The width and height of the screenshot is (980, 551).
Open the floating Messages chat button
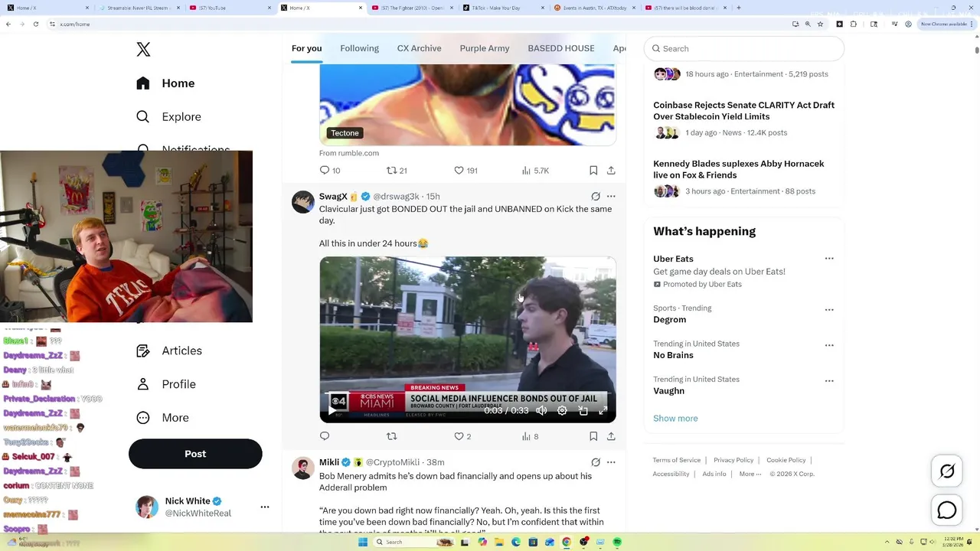coord(947,510)
